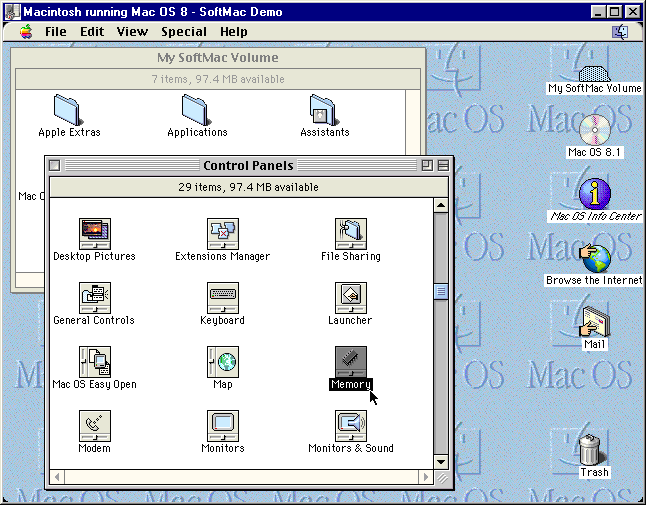Click the Apple Extras folder label
The height and width of the screenshot is (505, 646).
click(69, 132)
